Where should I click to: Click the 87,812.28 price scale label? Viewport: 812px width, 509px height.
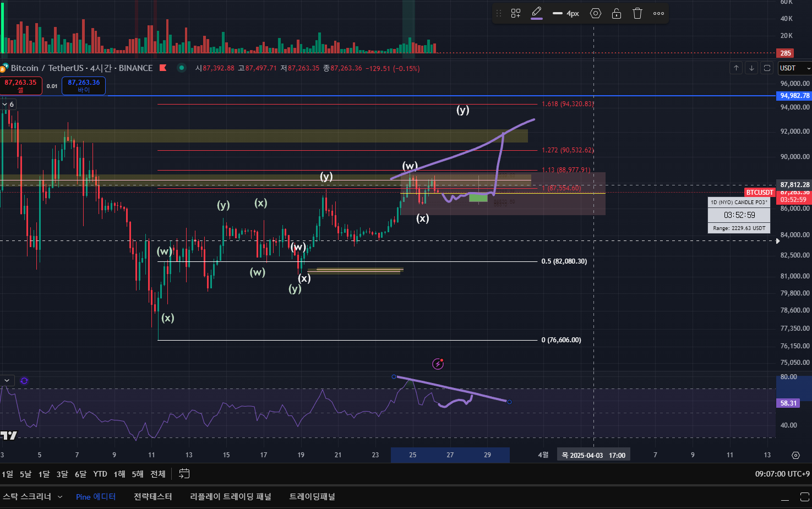(x=794, y=185)
